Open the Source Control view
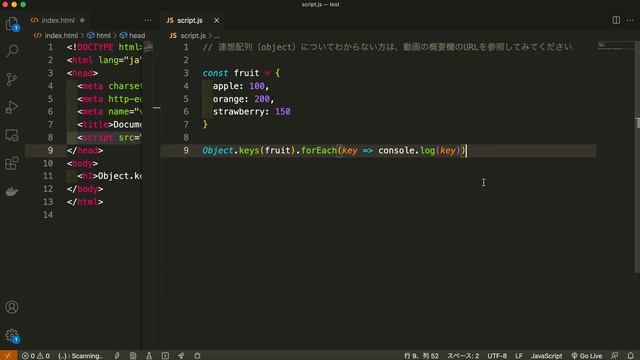This screenshot has height=360, width=640. coord(12,79)
